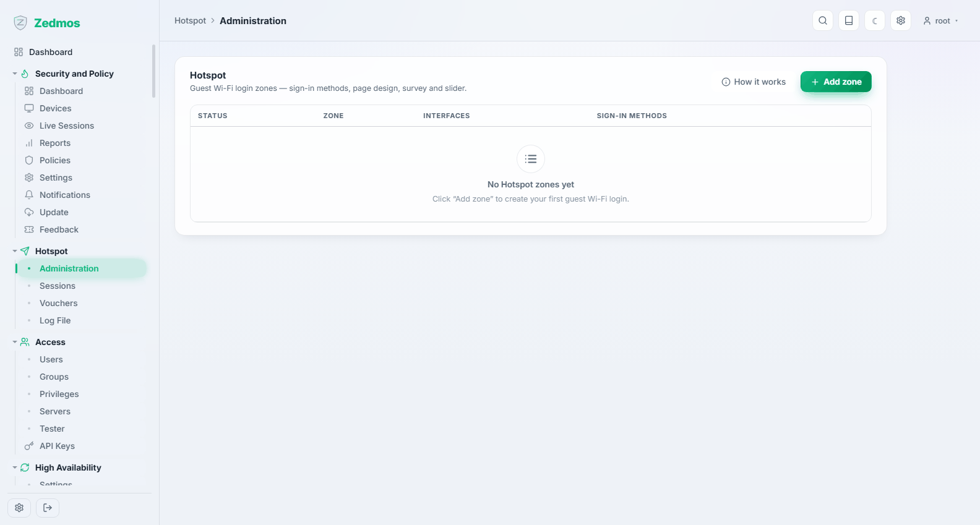Click the How it works link
The width and height of the screenshot is (980, 525).
point(754,82)
